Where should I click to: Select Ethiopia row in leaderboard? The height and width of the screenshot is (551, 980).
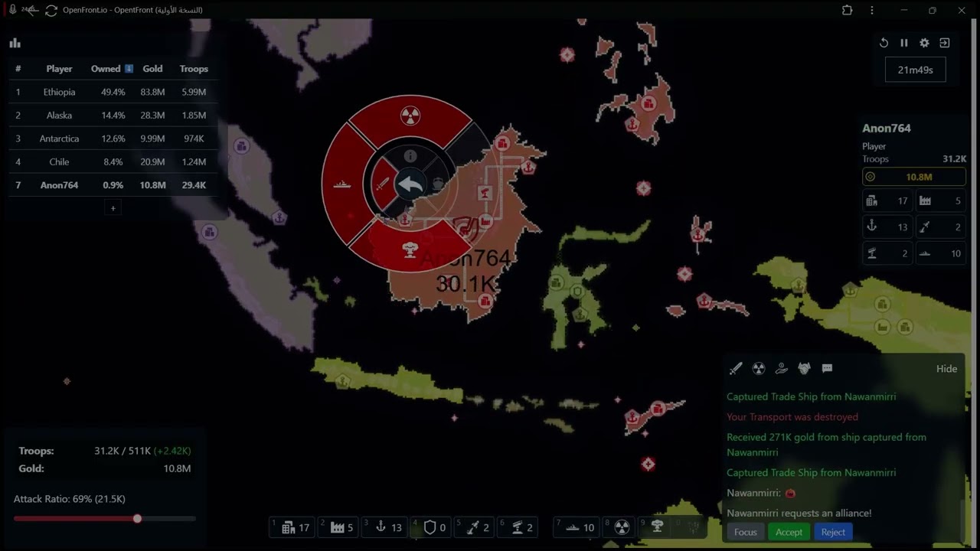[113, 92]
